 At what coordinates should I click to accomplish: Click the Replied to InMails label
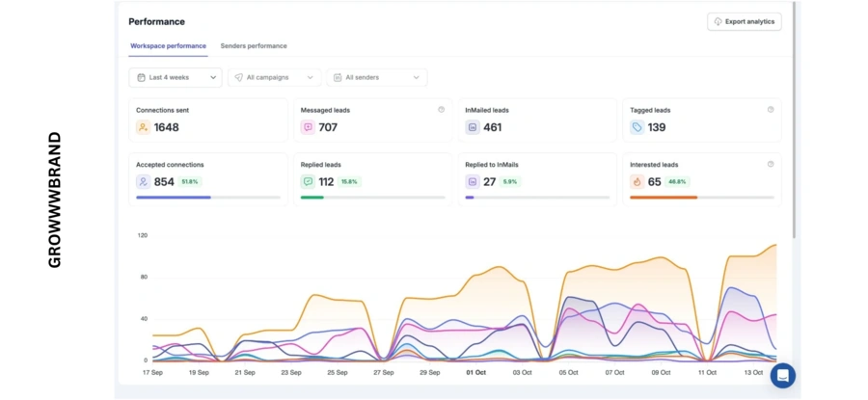492,164
